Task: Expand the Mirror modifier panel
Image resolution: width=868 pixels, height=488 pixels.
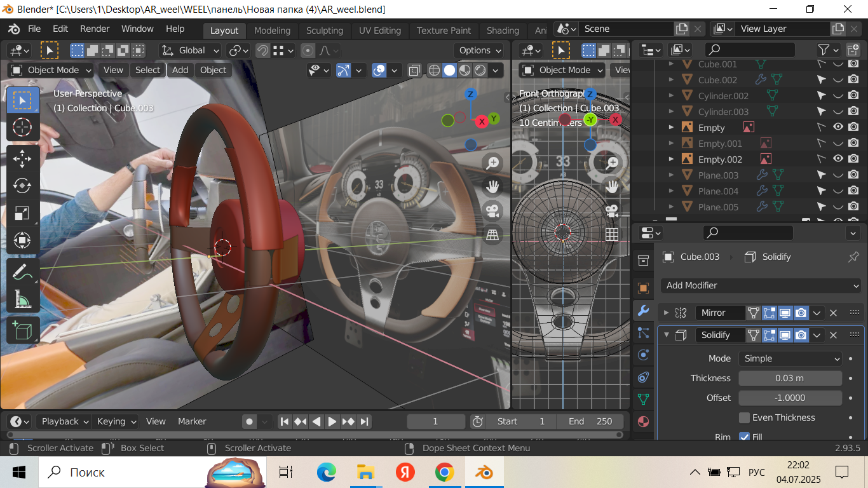Action: pyautogui.click(x=666, y=313)
